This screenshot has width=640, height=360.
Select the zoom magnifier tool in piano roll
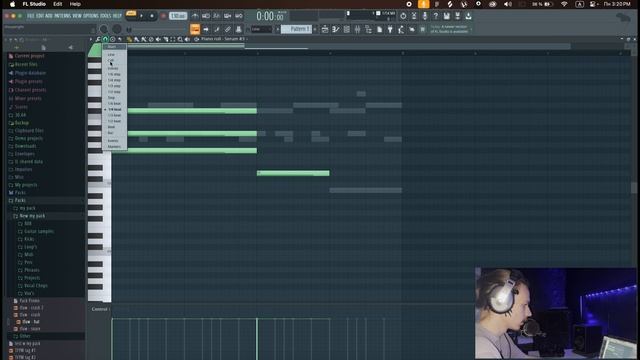point(180,39)
